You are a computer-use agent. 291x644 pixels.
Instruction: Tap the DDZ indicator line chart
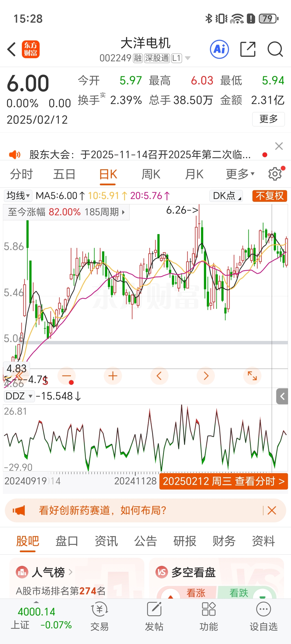pos(145,439)
